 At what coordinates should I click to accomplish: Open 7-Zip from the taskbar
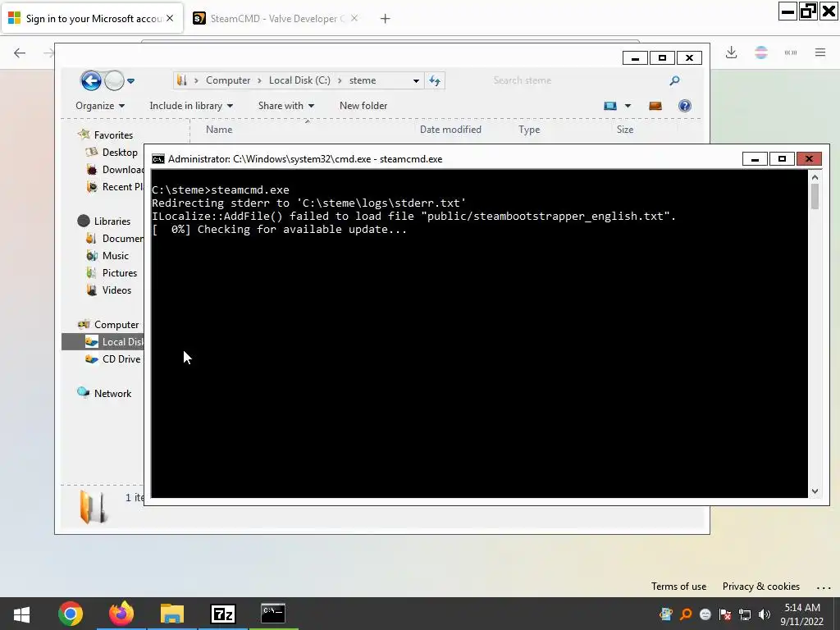coord(223,614)
